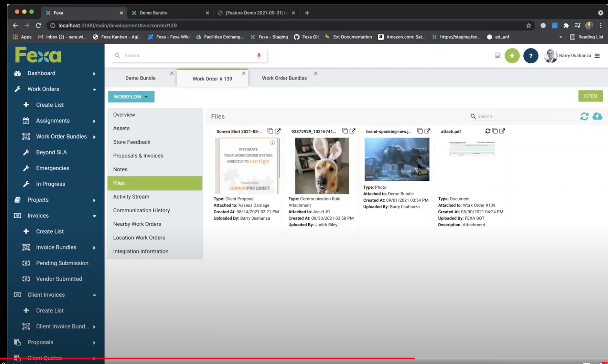This screenshot has height=364, width=608.
Task: Open the help question mark icon
Action: coord(530,56)
